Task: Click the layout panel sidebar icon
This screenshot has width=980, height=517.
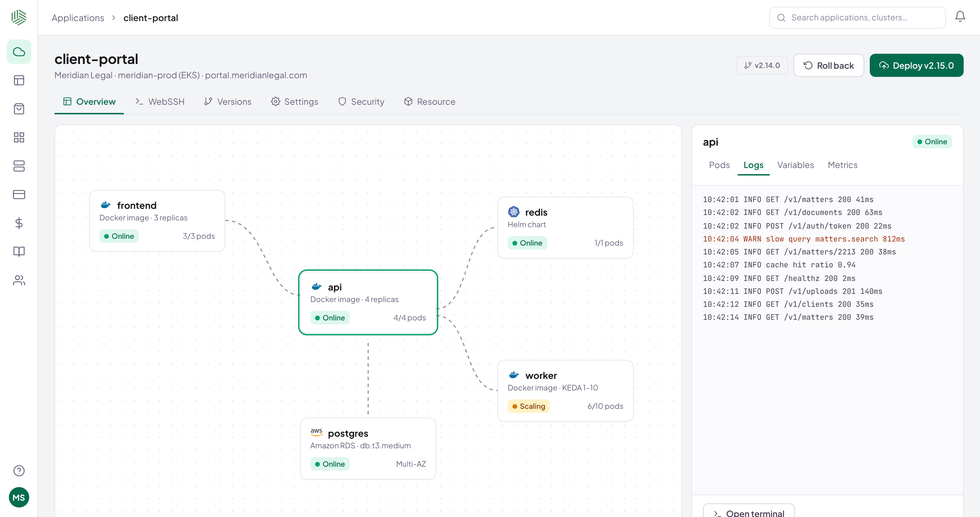Action: [19, 80]
